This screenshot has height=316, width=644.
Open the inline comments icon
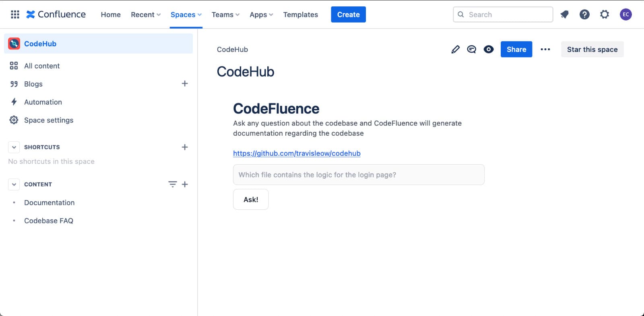point(471,50)
